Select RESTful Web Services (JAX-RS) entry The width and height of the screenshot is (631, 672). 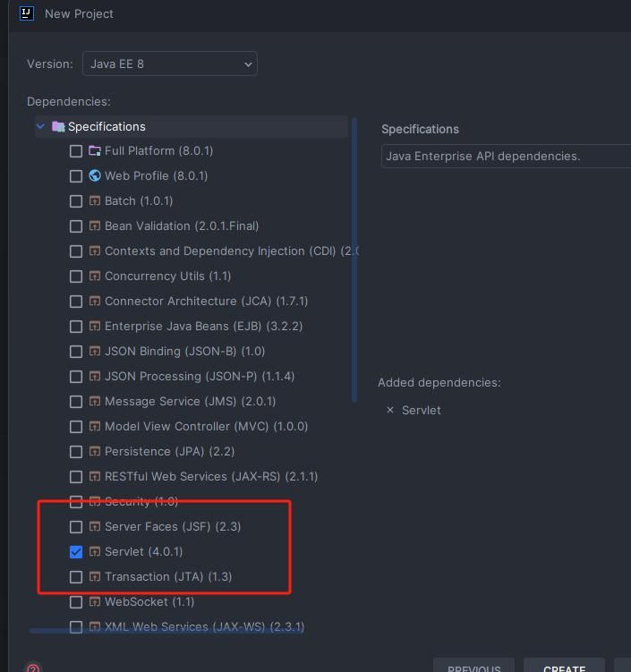[211, 477]
